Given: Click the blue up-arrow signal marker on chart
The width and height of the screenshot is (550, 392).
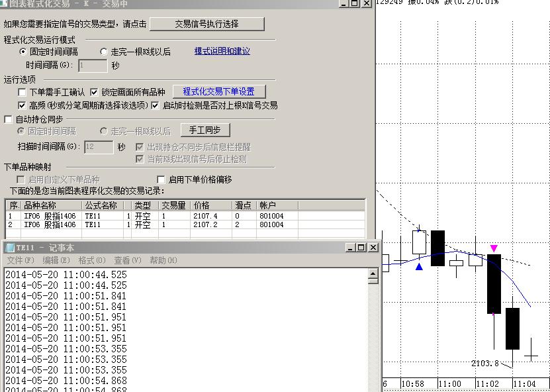Looking at the screenshot, I should (x=418, y=266).
